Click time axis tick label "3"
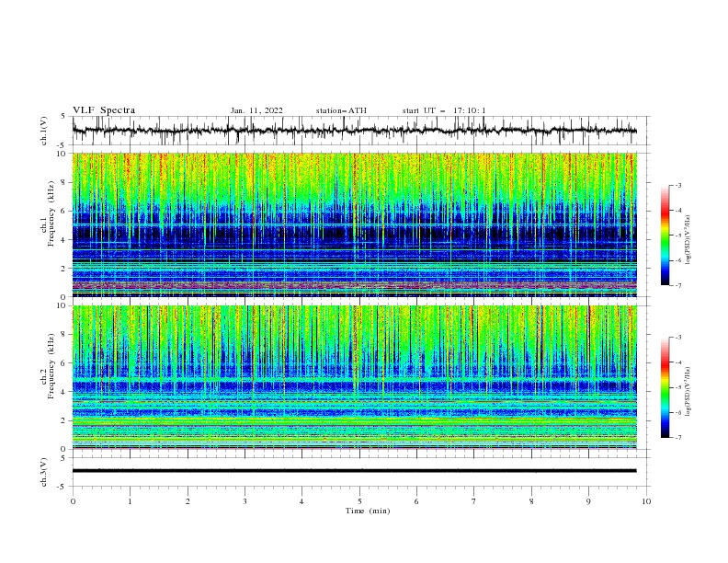 point(245,501)
